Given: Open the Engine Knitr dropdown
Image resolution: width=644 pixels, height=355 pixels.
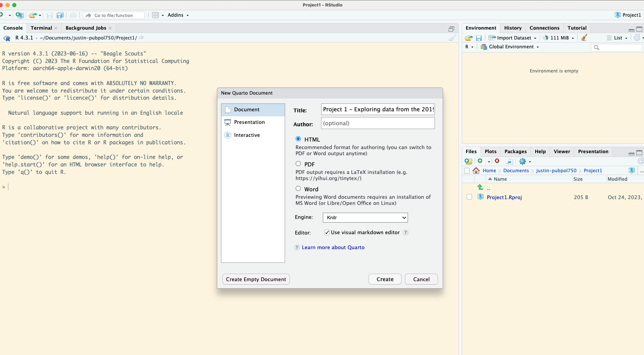Looking at the screenshot, I should click(365, 217).
